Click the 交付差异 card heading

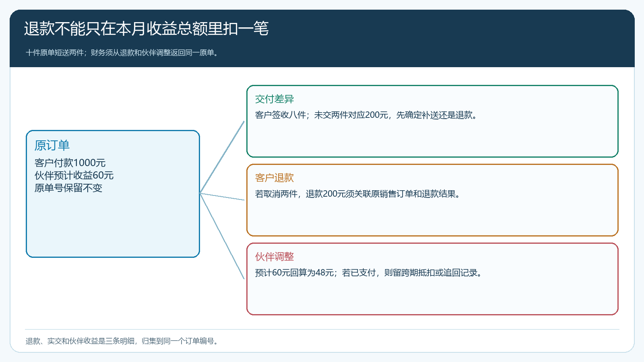click(x=275, y=99)
